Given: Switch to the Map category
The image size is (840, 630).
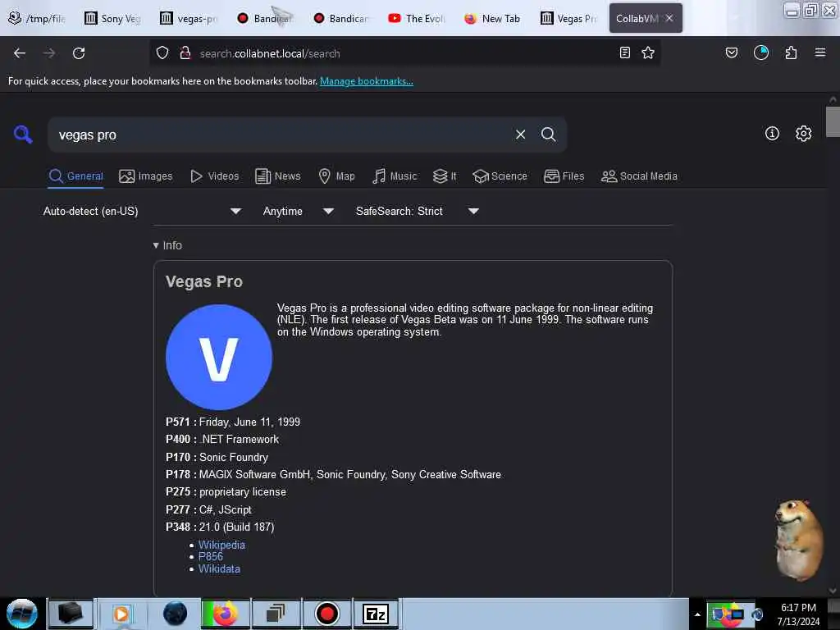Looking at the screenshot, I should point(336,176).
